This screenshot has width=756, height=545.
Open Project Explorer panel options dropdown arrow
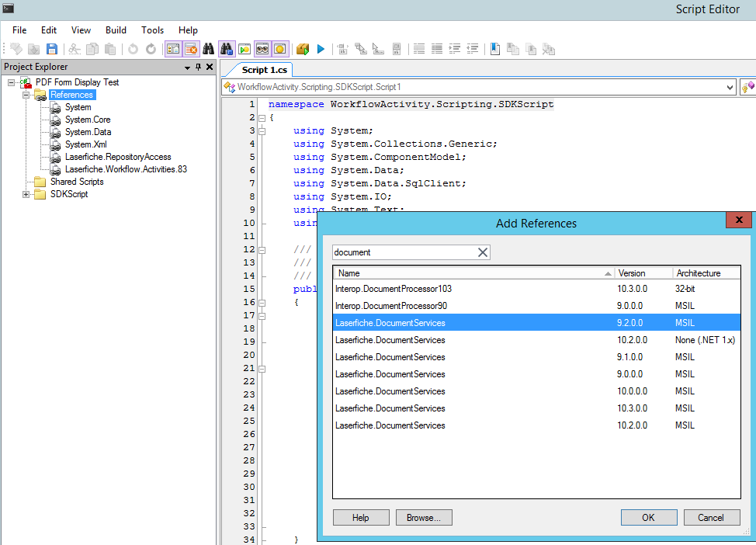click(187, 68)
